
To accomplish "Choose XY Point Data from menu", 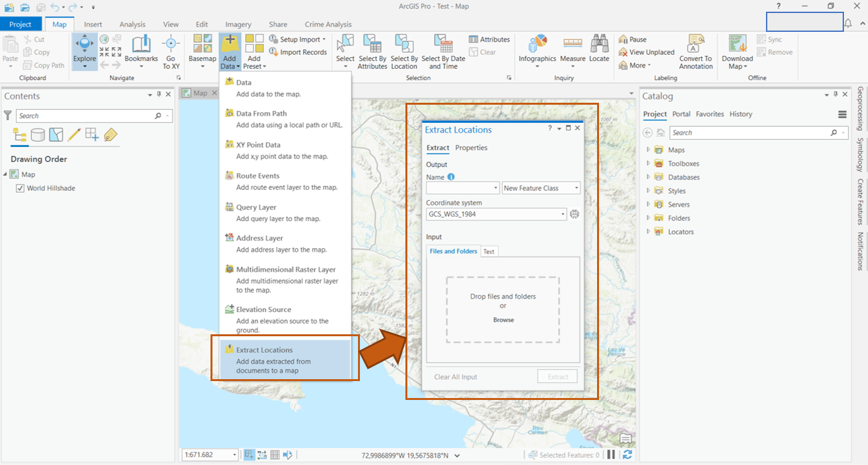I will click(x=258, y=145).
